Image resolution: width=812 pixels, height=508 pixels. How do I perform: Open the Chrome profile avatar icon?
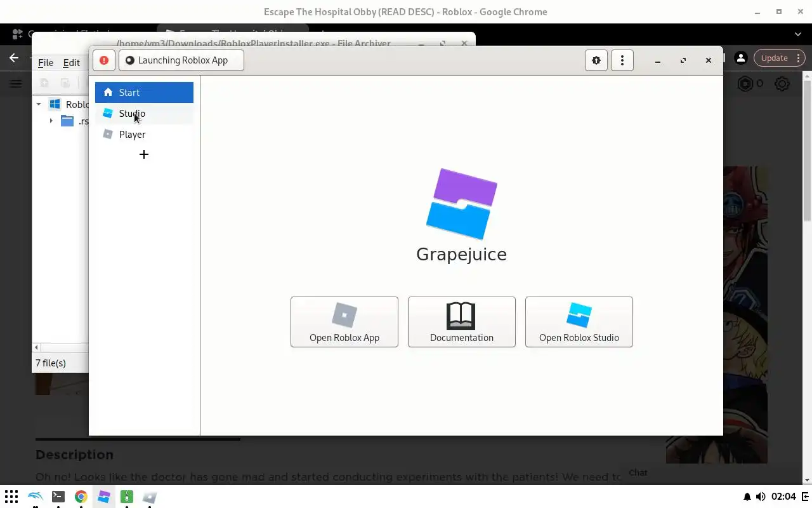[740, 58]
